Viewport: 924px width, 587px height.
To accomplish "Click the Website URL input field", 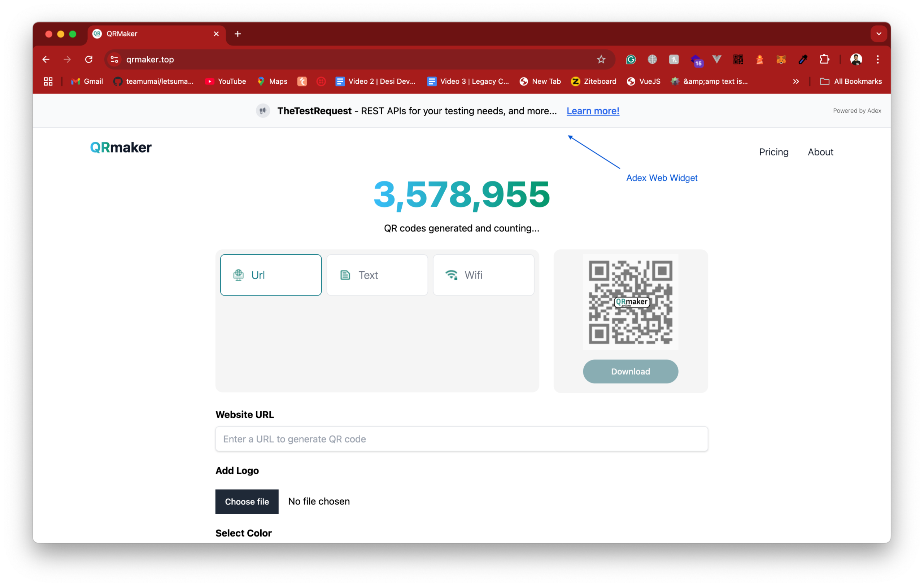I will click(x=461, y=439).
